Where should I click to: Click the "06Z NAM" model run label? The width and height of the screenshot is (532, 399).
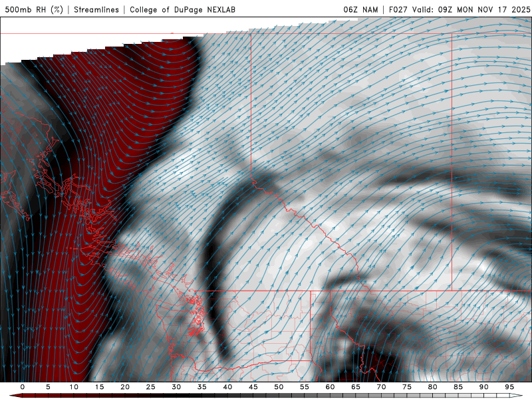(360, 9)
